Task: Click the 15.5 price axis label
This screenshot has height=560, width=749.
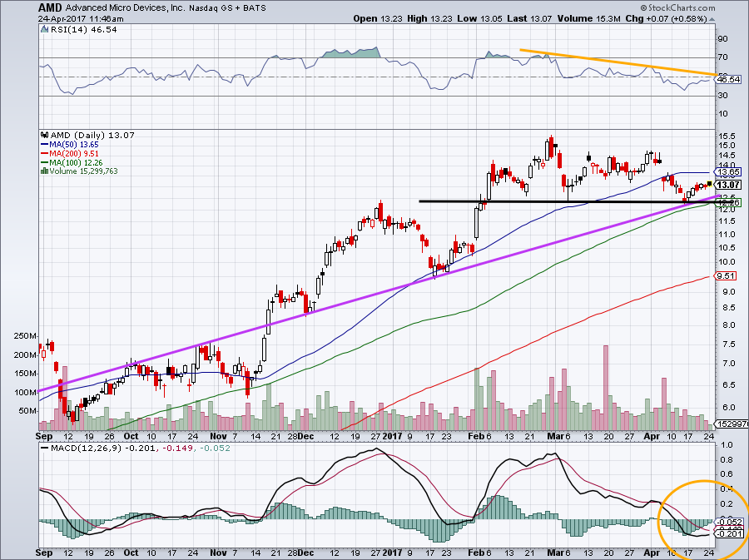Action: coord(726,136)
